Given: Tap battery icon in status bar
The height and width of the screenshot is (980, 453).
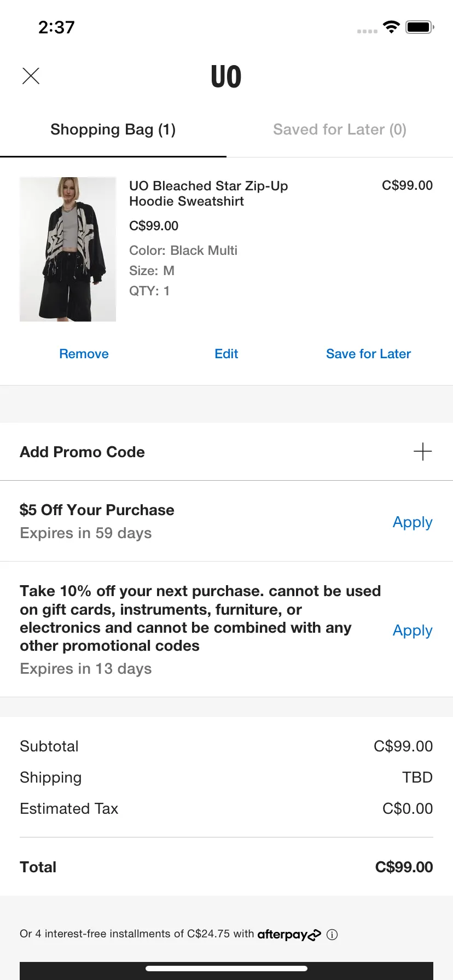Looking at the screenshot, I should pyautogui.click(x=420, y=27).
